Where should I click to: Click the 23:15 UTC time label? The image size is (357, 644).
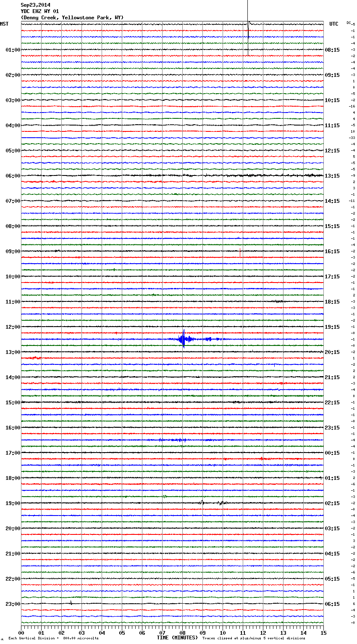[x=332, y=428]
